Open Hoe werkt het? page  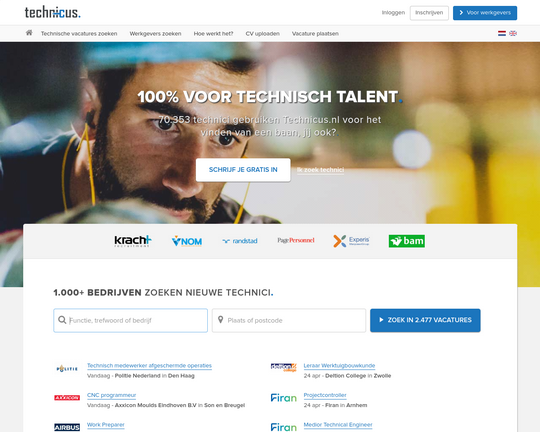213,33
